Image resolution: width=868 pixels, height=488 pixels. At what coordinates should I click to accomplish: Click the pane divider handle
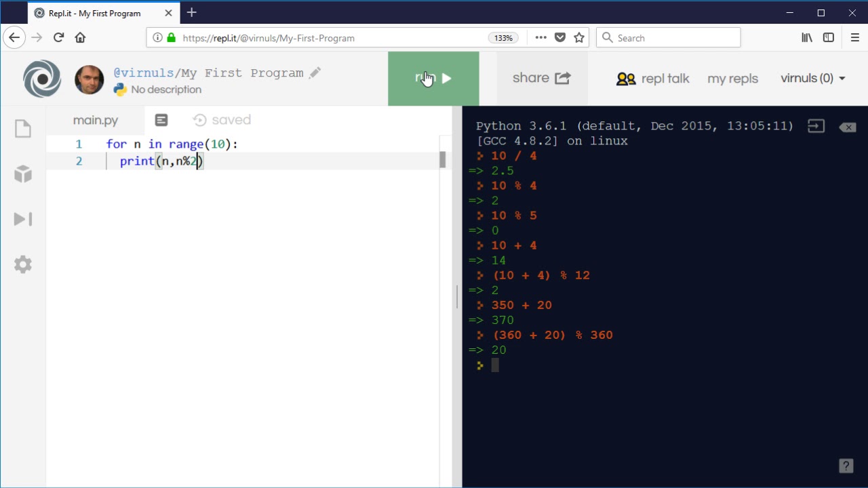457,296
